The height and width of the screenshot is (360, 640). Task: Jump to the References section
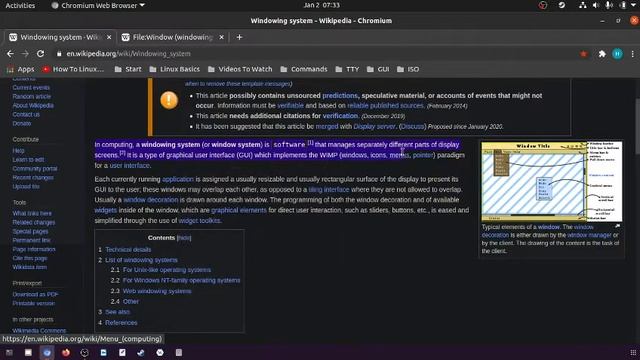click(x=121, y=322)
